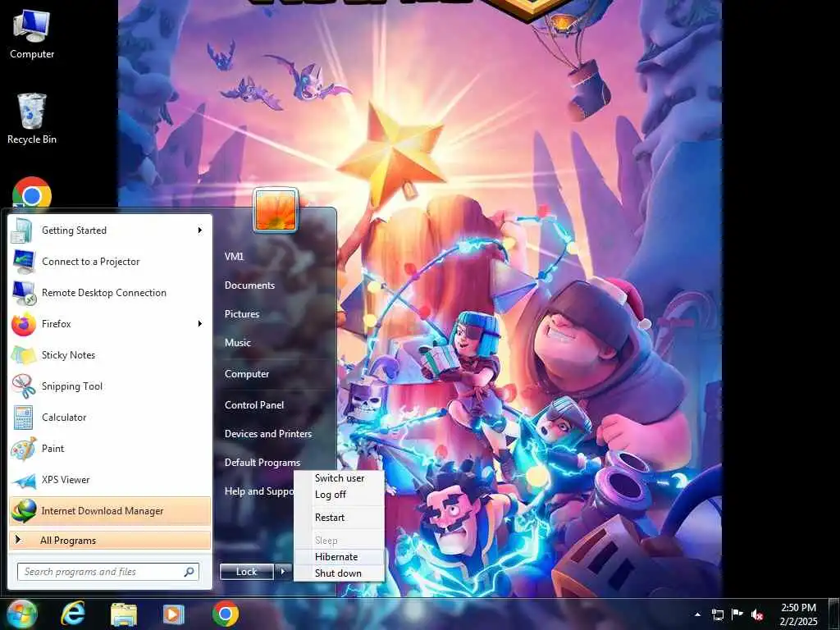Viewport: 840px width, 630px height.
Task: Open Help and Support link
Action: coord(258,491)
